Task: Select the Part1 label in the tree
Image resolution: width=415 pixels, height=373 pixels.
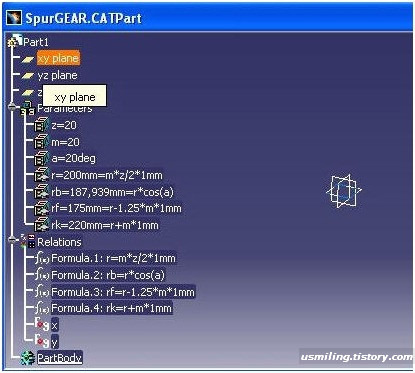Action: coord(36,42)
